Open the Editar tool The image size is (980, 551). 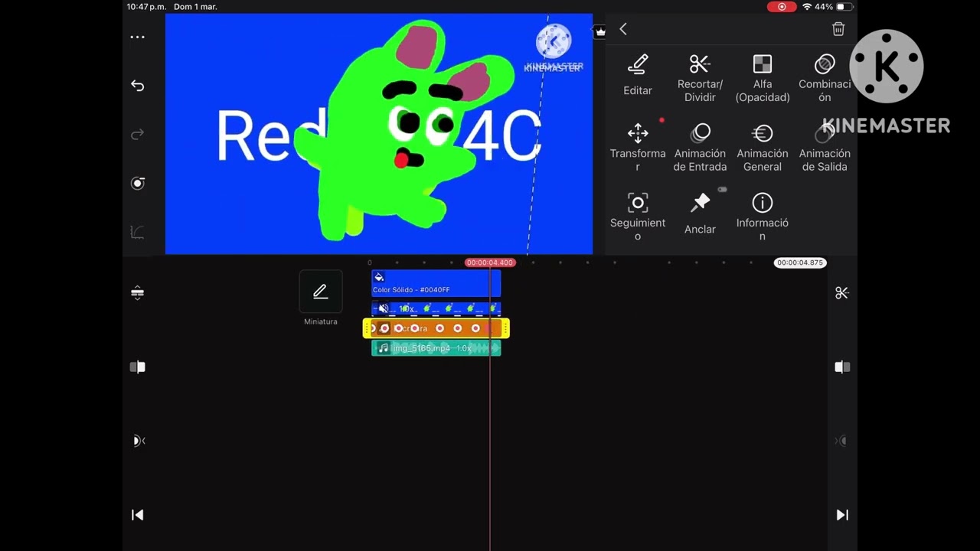pyautogui.click(x=638, y=76)
